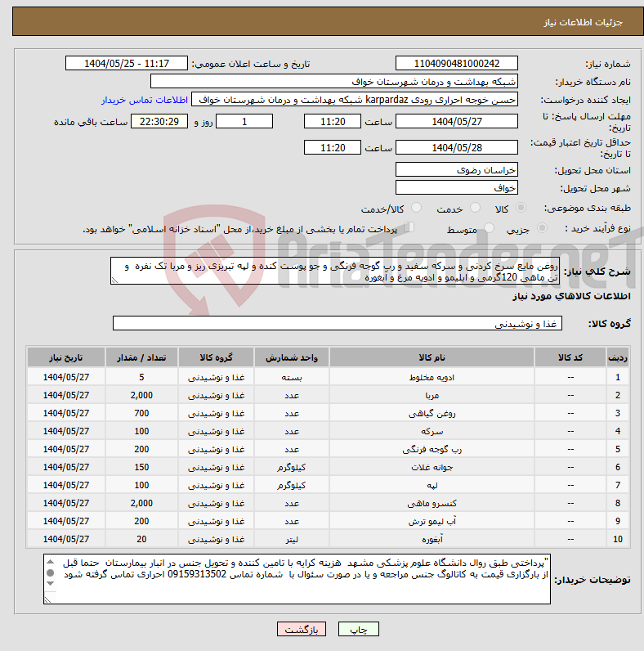Click the description text area resize handle
The width and height of the screenshot is (644, 651).
[114, 281]
